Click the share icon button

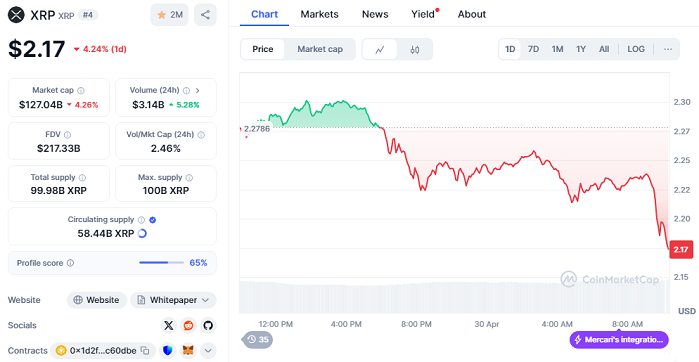point(205,15)
